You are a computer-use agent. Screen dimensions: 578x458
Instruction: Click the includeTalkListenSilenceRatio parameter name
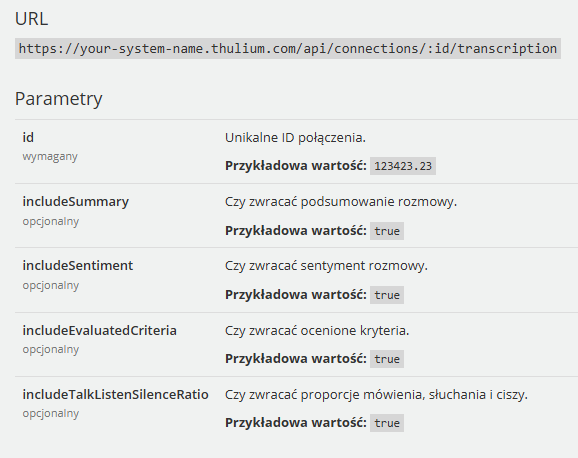point(115,395)
